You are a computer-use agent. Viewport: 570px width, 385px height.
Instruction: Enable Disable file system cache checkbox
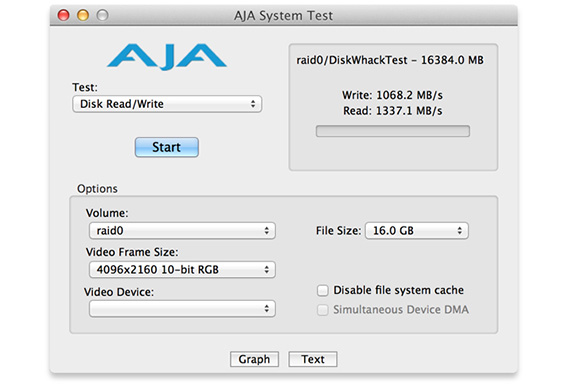(323, 290)
